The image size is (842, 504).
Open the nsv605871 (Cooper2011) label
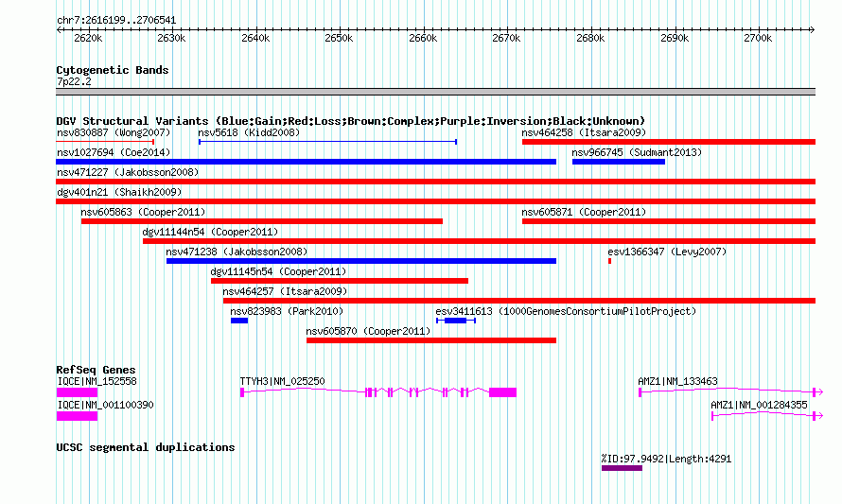point(584,212)
